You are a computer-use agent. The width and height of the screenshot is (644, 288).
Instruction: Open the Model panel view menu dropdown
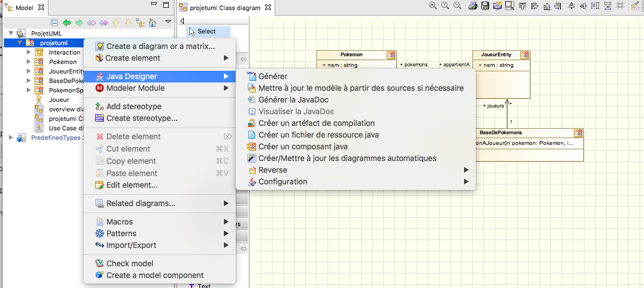(x=168, y=23)
